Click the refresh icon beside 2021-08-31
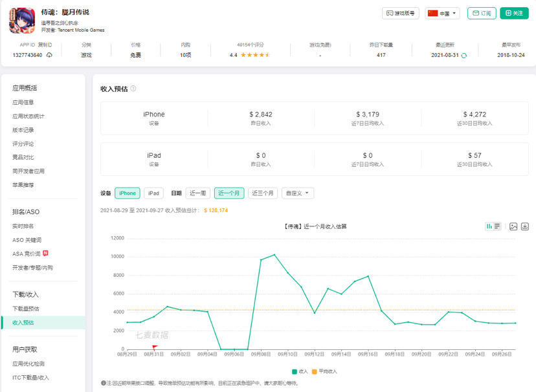Screen dimensions: 536x392 coord(464,56)
